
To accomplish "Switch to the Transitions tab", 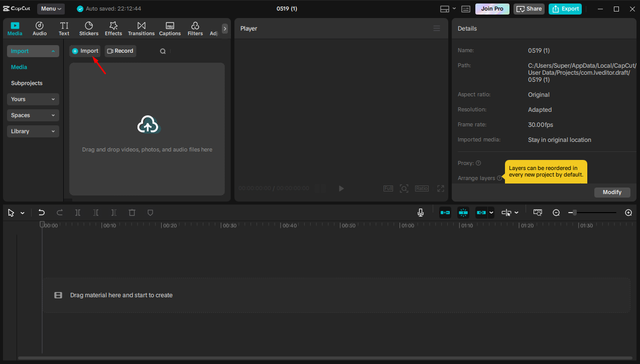I will coord(141,28).
